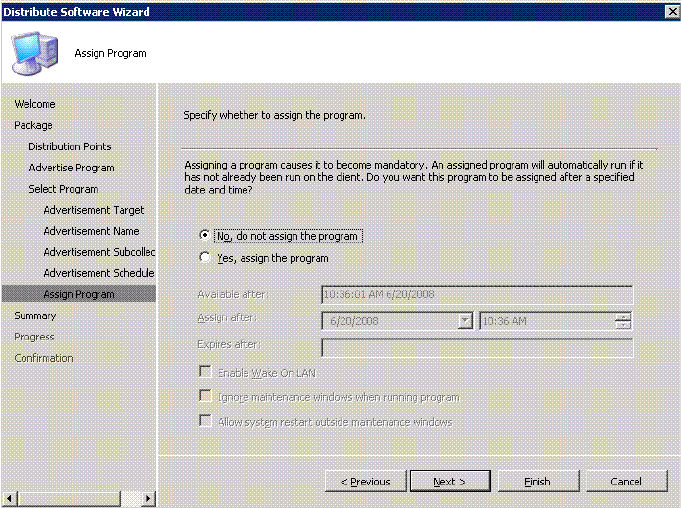Click the sidebar horizontal scrollbar thumb
This screenshot has width=681, height=508.
69,498
